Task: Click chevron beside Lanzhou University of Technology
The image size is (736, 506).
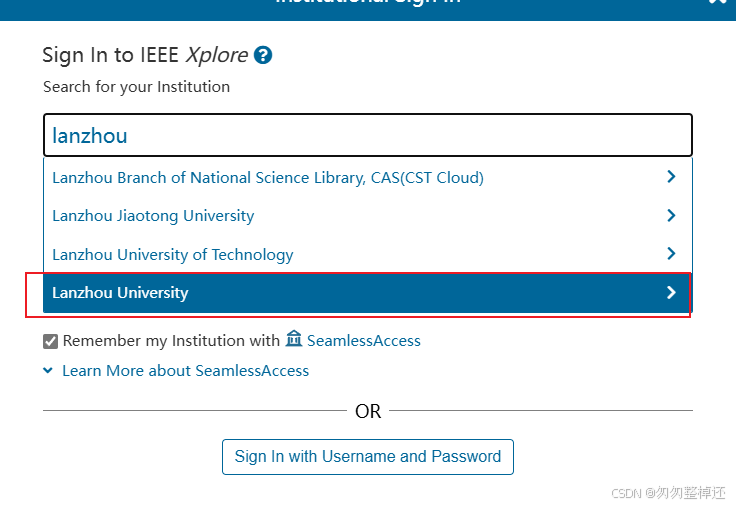Action: pos(671,254)
